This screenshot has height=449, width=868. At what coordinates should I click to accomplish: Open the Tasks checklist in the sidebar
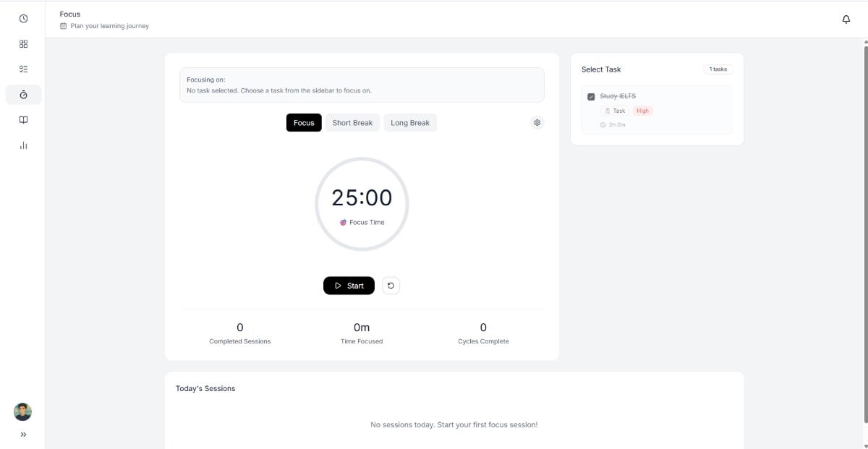[x=23, y=69]
